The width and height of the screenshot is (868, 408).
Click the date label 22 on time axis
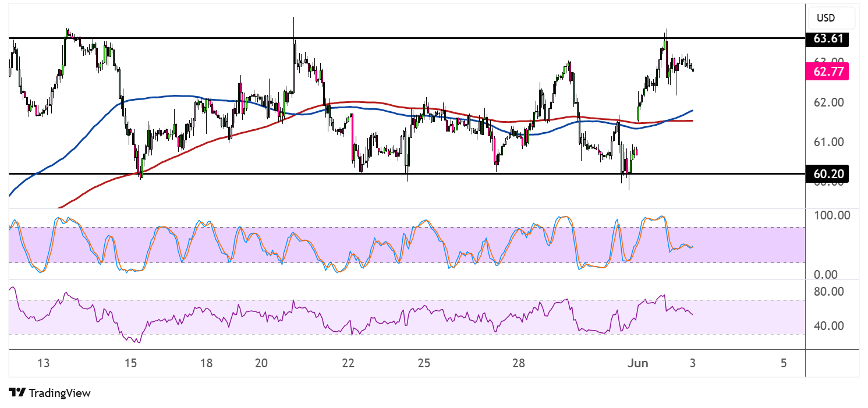348,364
